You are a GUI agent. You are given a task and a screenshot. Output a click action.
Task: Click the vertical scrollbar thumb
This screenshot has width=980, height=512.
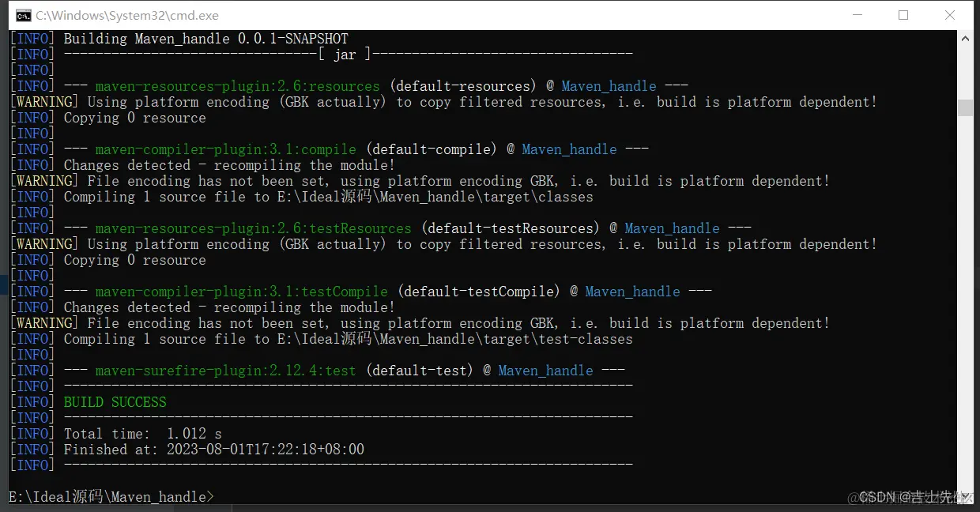(965, 107)
